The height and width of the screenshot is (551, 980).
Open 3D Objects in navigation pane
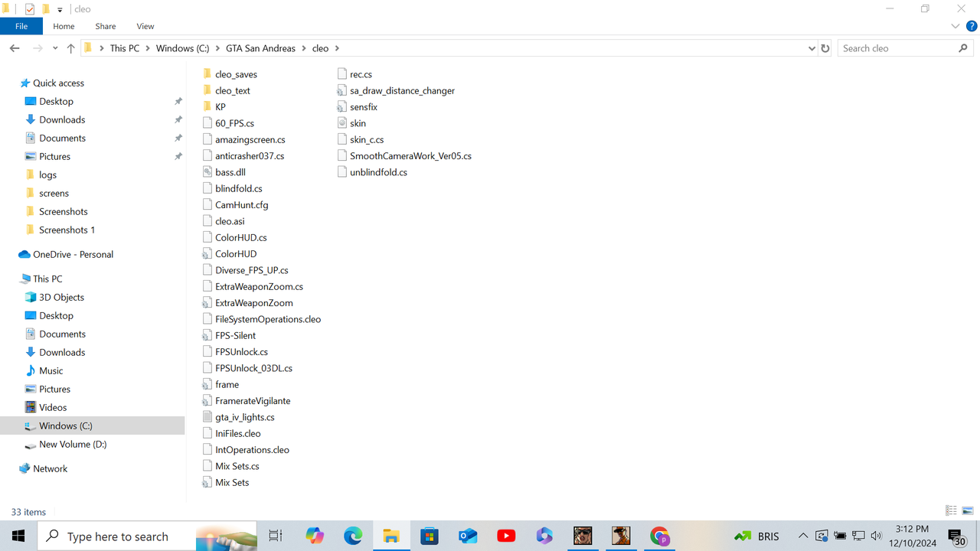61,297
